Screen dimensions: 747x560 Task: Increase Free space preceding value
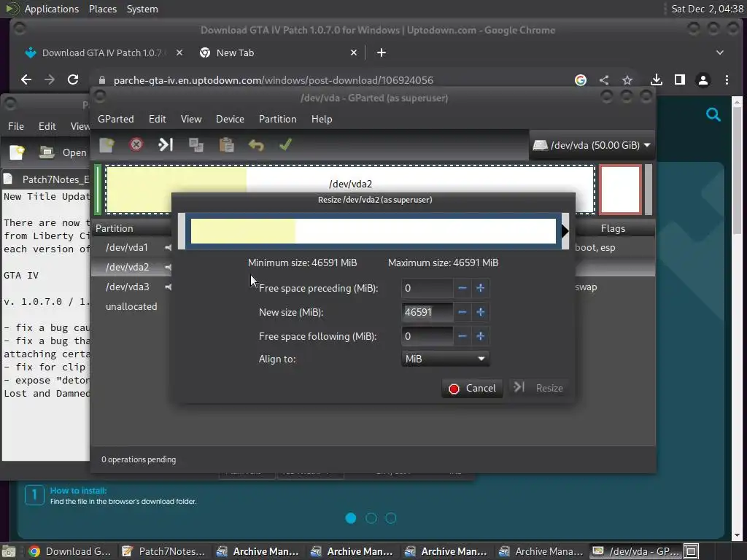pos(481,288)
